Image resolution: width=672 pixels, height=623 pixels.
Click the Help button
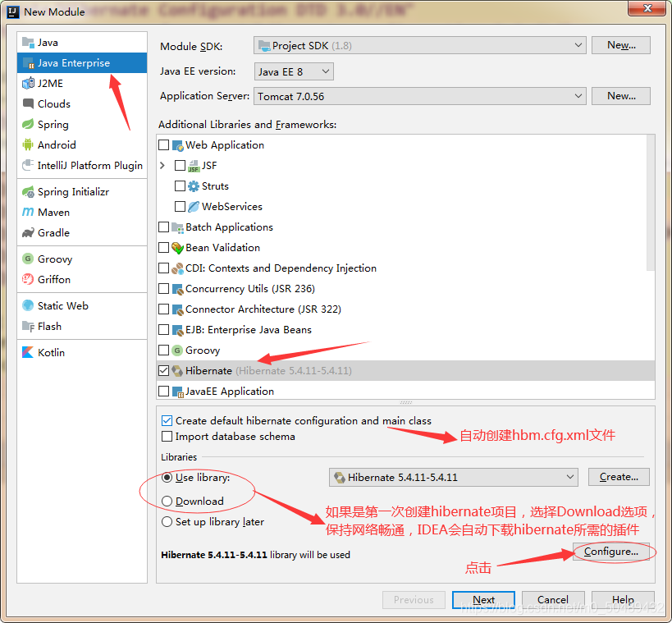coord(623,600)
